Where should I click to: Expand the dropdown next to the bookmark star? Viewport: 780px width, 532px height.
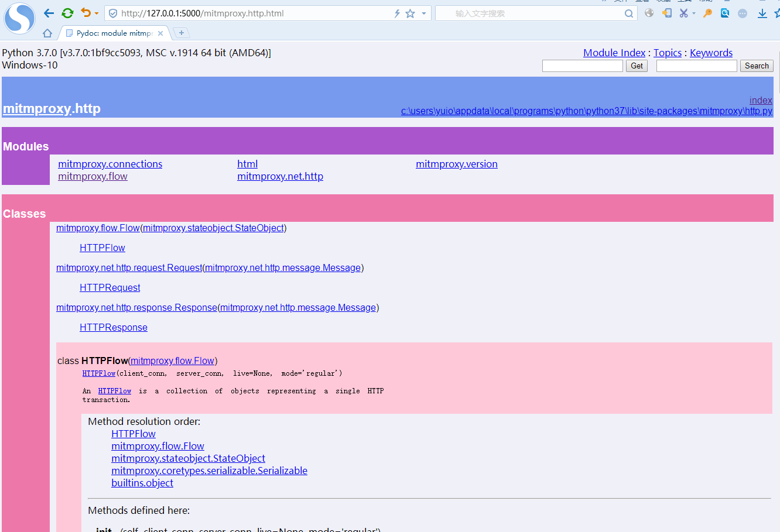[424, 13]
